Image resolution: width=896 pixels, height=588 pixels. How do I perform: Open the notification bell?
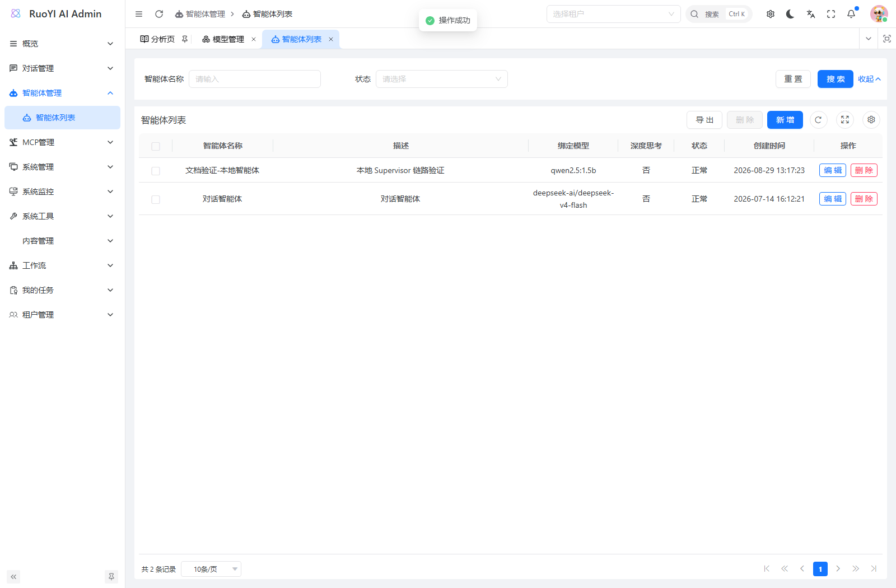pyautogui.click(x=851, y=14)
